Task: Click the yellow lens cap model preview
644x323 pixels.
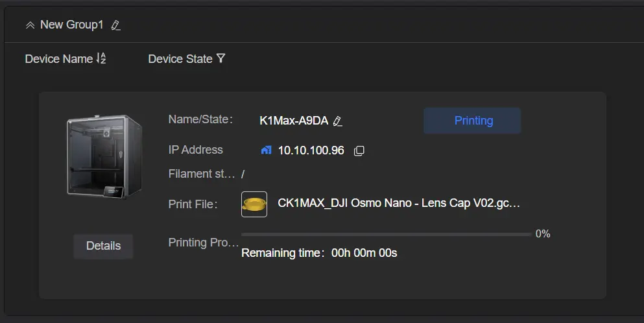Action: (254, 204)
